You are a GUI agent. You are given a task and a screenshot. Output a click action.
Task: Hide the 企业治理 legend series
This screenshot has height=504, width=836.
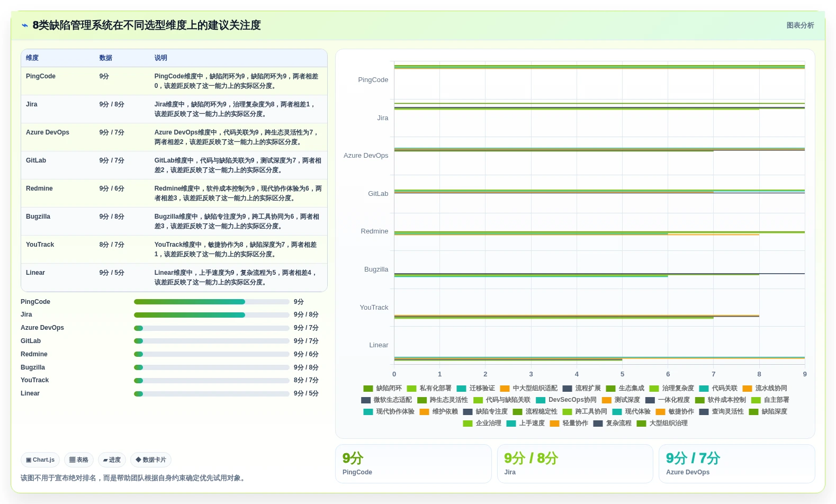coord(482,424)
